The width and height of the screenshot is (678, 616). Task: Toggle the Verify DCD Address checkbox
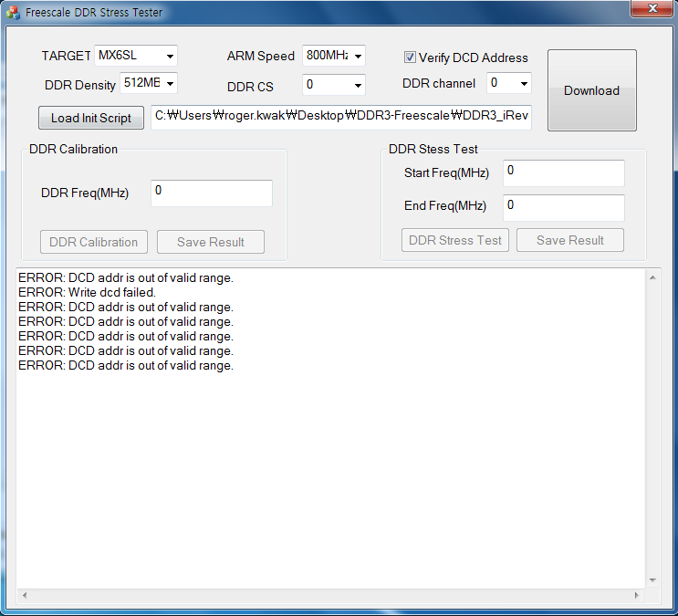click(410, 57)
